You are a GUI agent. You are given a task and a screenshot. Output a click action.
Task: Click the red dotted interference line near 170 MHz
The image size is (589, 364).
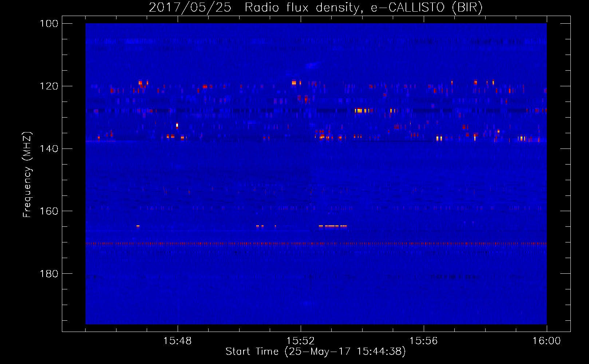(x=316, y=244)
